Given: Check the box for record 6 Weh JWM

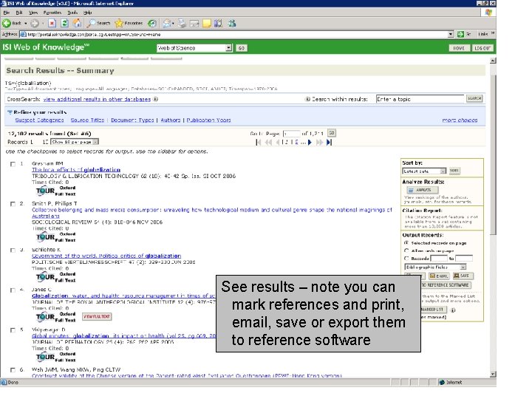Looking at the screenshot, I should (13, 370).
